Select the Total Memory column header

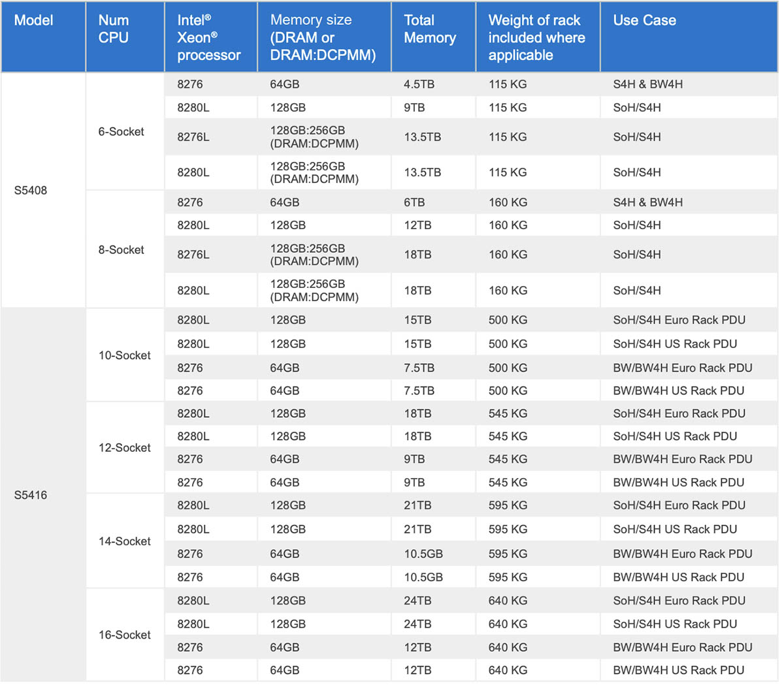[x=433, y=37]
